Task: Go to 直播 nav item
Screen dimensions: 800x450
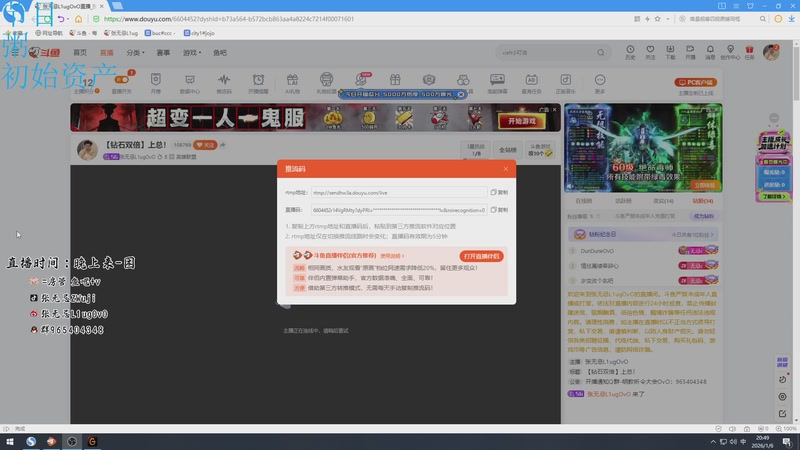Action: coord(107,53)
